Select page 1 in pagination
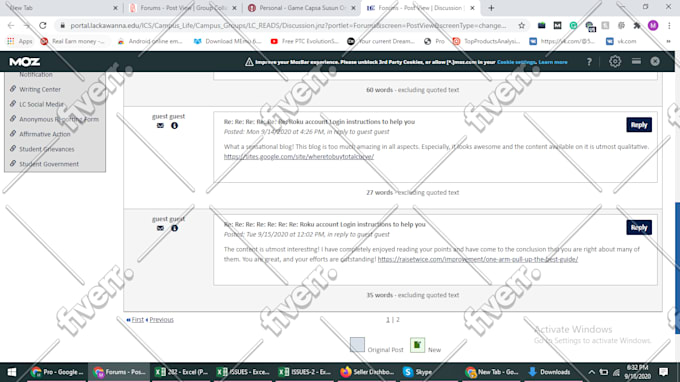The image size is (680, 382). click(388, 320)
